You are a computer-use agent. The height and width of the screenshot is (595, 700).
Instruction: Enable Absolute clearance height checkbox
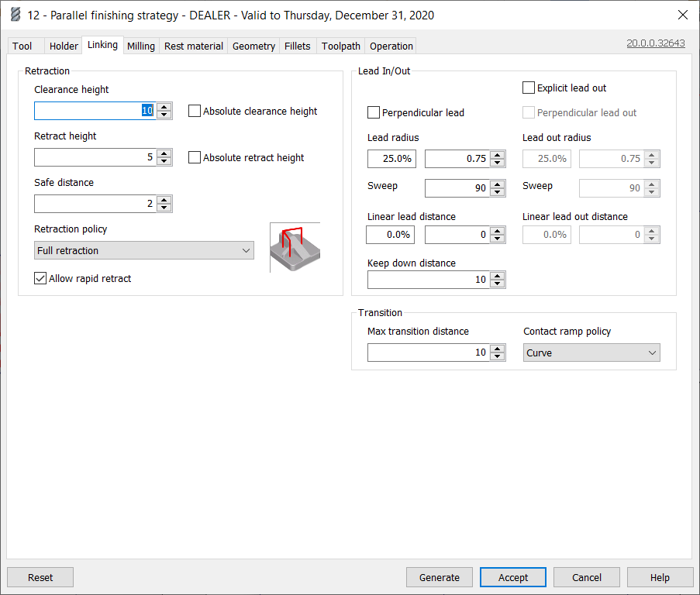click(195, 111)
